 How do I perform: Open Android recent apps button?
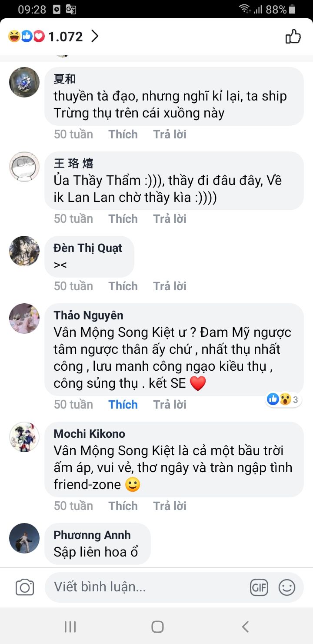tap(70, 627)
